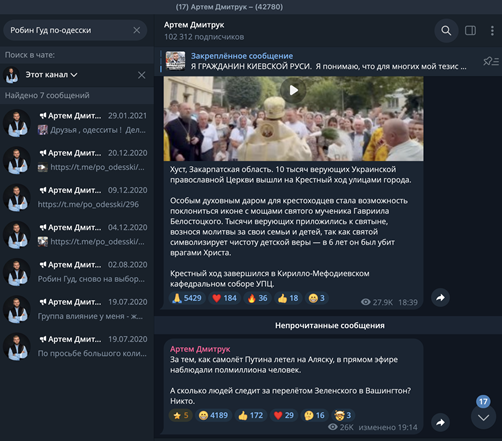
Task: Open the search result dated 29.01.2021
Action: click(77, 123)
